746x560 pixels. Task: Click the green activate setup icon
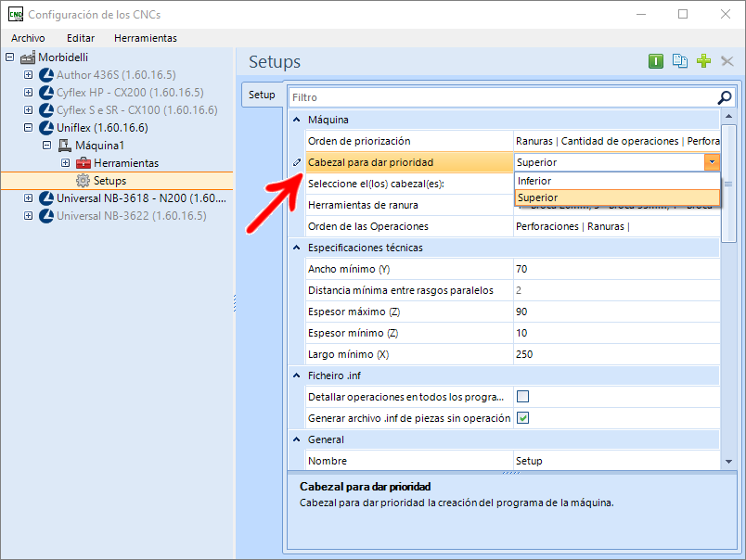[656, 61]
